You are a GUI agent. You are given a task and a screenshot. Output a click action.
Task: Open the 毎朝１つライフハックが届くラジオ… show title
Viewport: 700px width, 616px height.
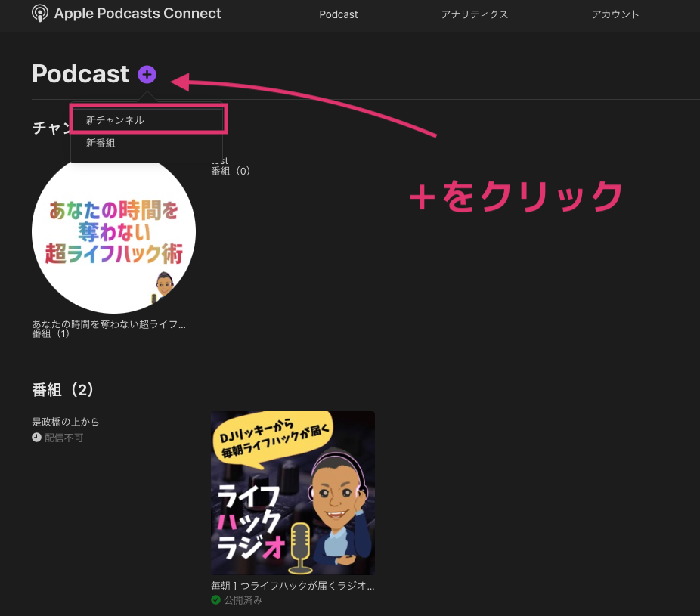pos(293,585)
